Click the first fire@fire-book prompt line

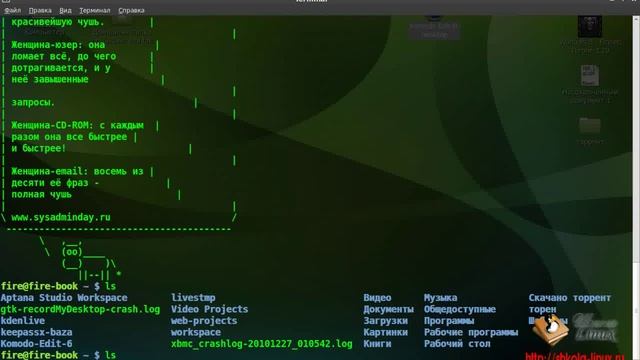[x=58, y=286]
